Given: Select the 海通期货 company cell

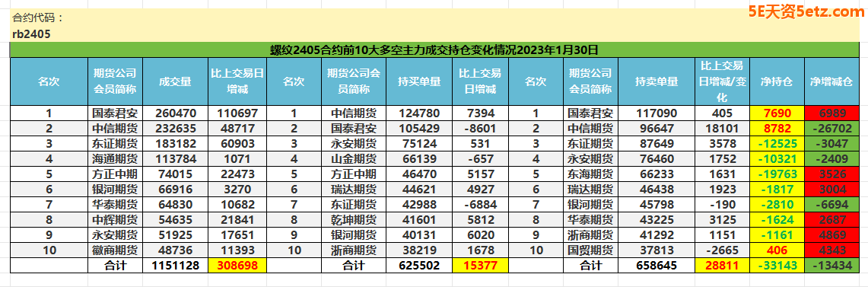Looking at the screenshot, I should click(115, 159).
